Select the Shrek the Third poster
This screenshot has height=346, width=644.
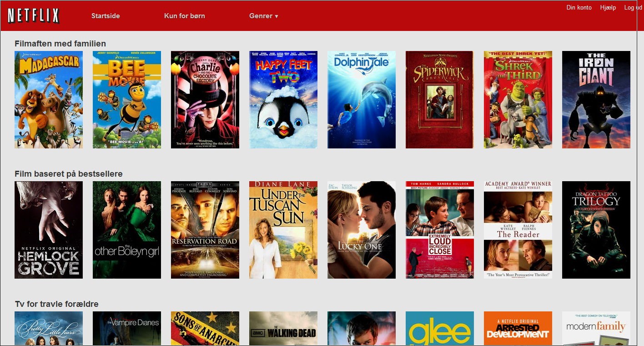click(518, 100)
